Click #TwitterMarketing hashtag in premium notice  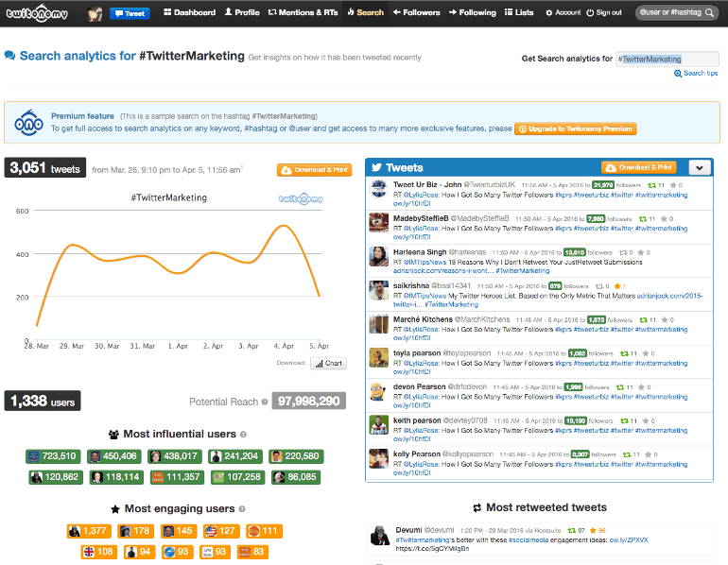(x=284, y=116)
